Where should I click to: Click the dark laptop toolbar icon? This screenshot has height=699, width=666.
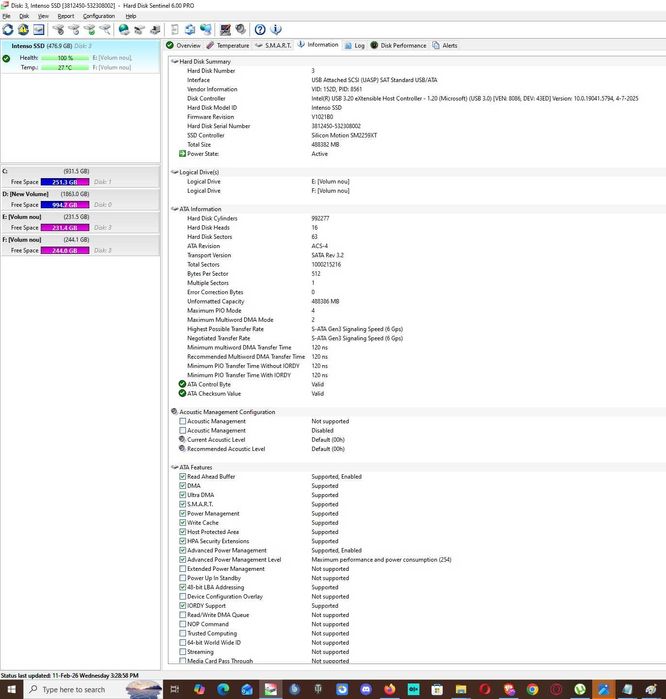coord(225,30)
